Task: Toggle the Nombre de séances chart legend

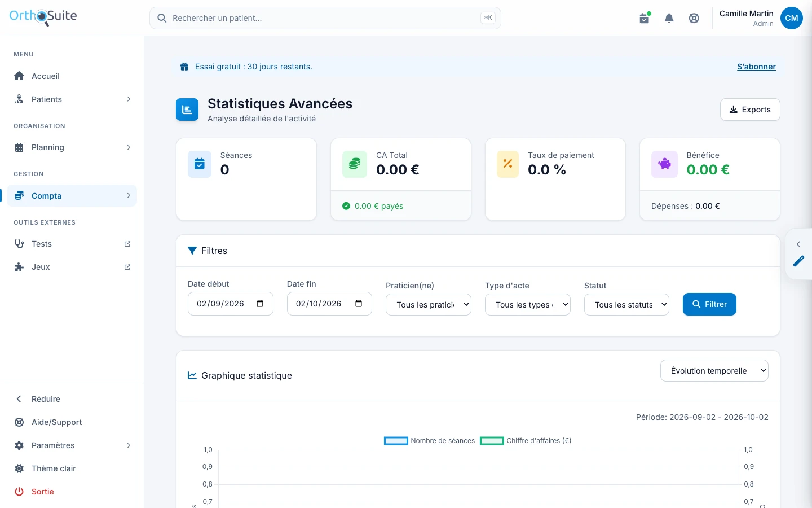Action: coord(430,441)
